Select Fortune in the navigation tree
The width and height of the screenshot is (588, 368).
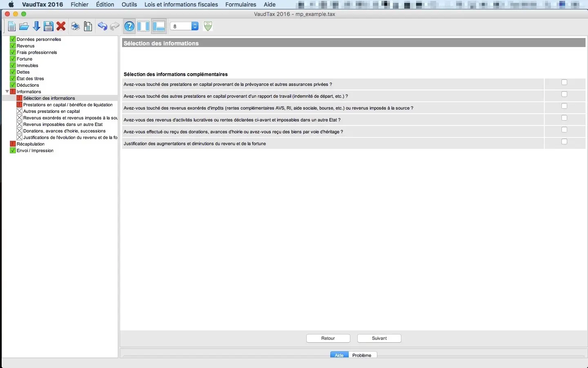point(24,59)
